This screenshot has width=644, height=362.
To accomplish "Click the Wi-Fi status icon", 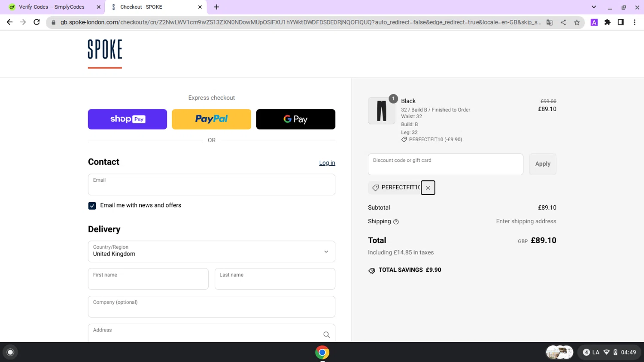I will pos(607,353).
